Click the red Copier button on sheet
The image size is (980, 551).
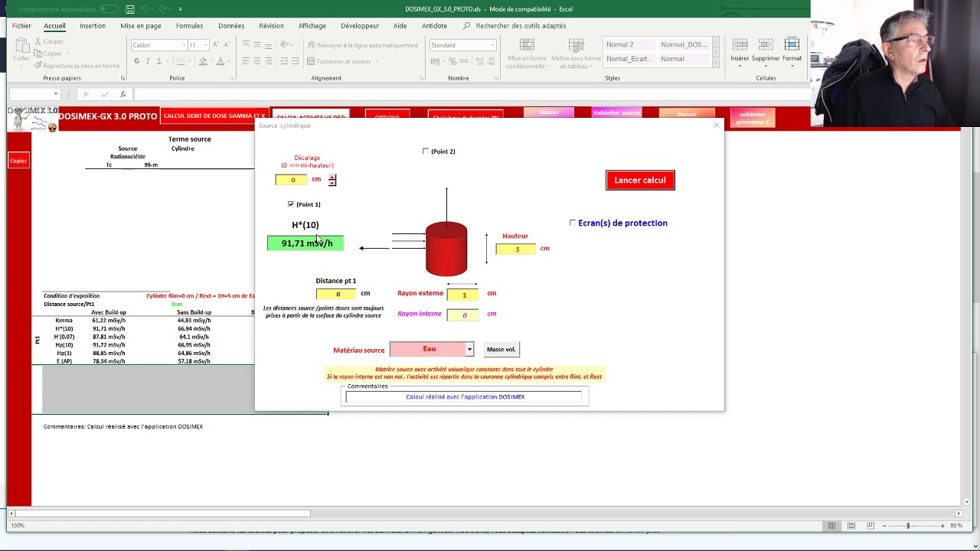(x=18, y=160)
